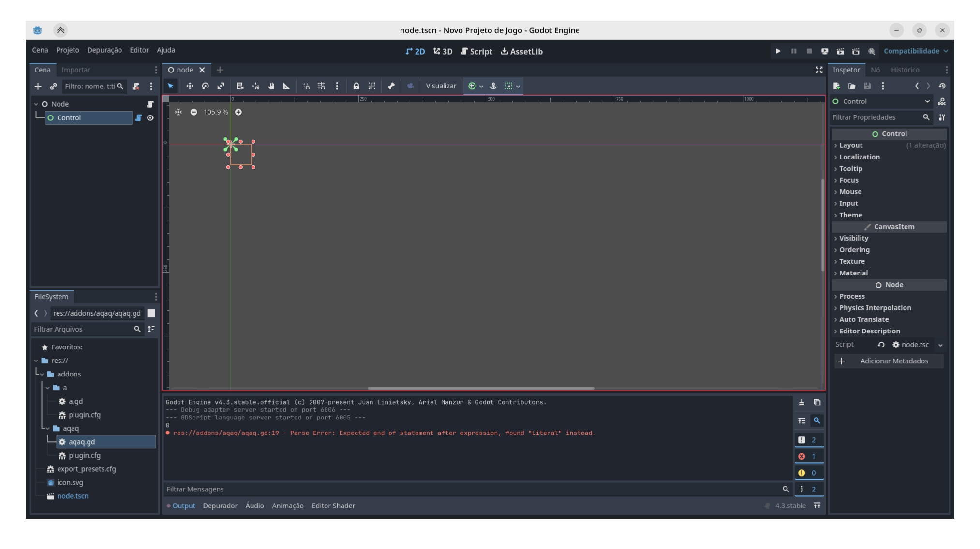980x549 pixels.
Task: Open script attached to Control node
Action: (139, 118)
